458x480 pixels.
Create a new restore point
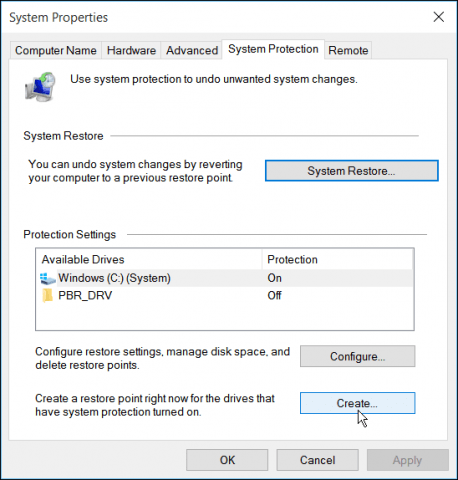[x=358, y=403]
